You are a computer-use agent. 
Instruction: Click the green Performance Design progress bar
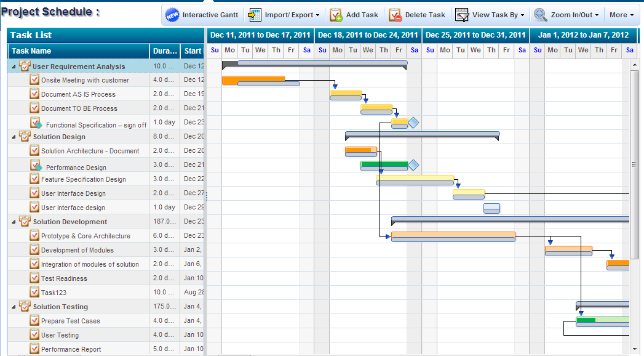(x=384, y=164)
